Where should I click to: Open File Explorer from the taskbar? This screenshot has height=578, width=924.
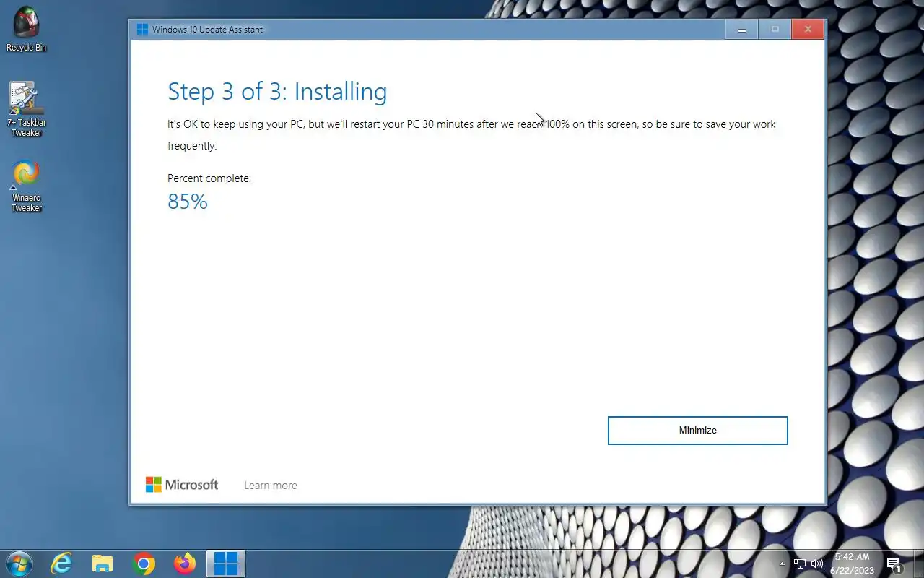[103, 564]
